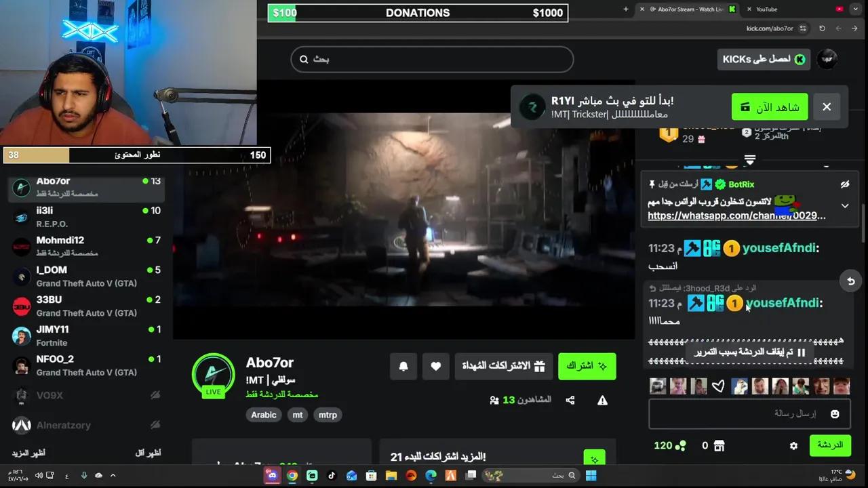Open chat settings gear icon
Image resolution: width=868 pixels, height=488 pixels.
(793, 446)
